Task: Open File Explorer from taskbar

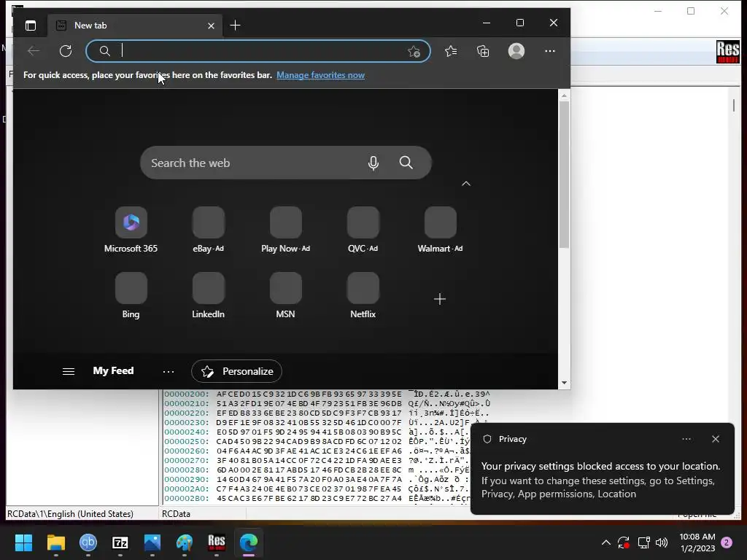Action: click(55, 542)
